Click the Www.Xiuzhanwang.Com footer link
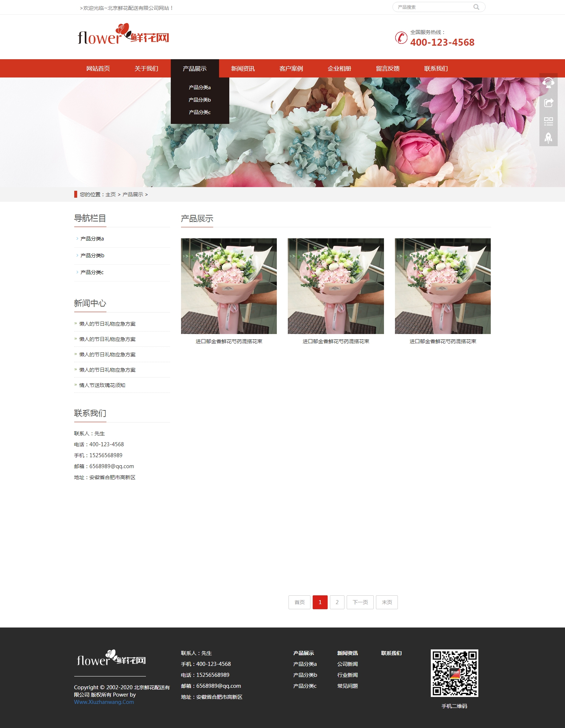 tap(104, 702)
